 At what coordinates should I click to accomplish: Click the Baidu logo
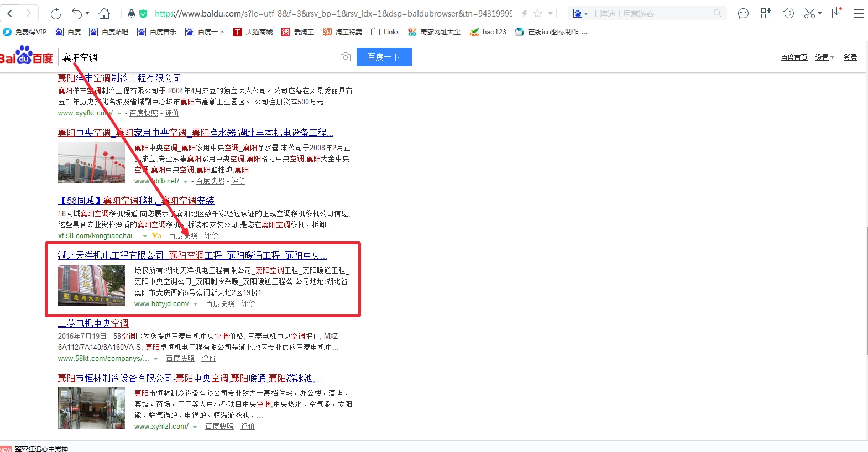point(26,55)
